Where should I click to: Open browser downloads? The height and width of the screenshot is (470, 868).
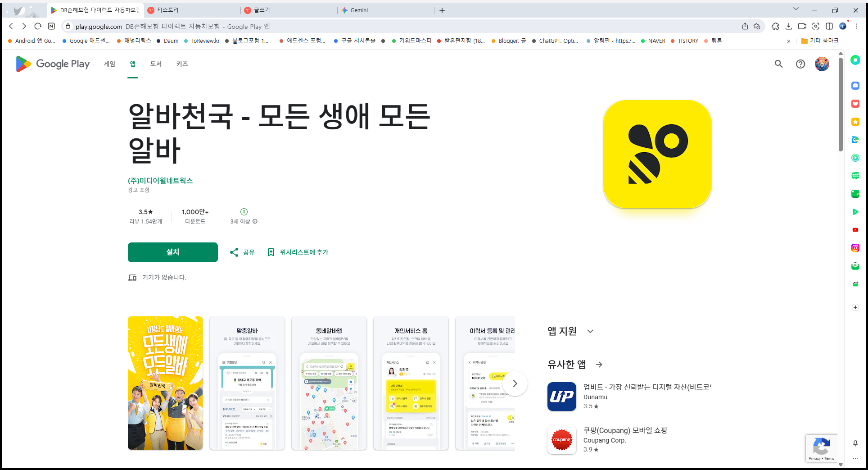point(788,27)
